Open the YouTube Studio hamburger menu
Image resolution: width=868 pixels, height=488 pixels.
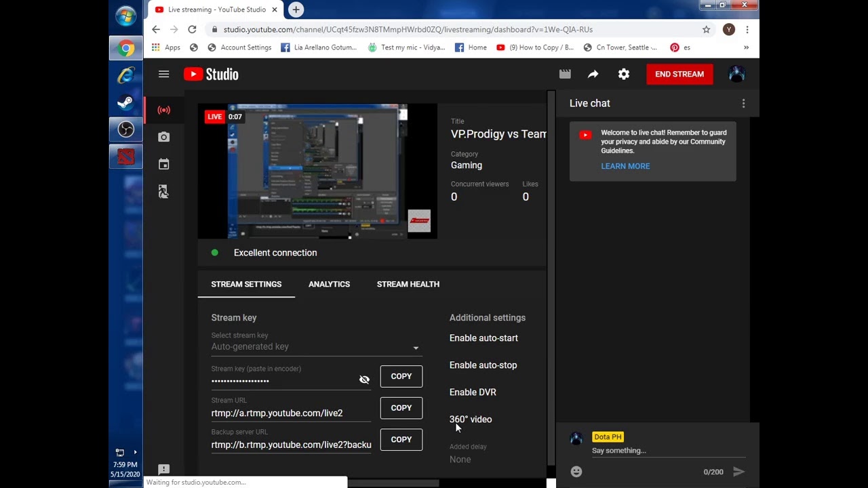click(163, 74)
